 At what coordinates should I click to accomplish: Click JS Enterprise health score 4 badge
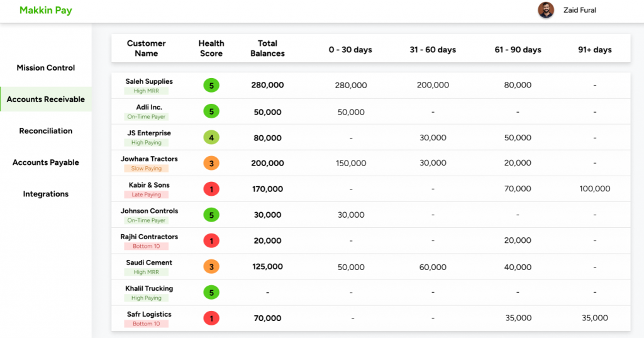(211, 137)
